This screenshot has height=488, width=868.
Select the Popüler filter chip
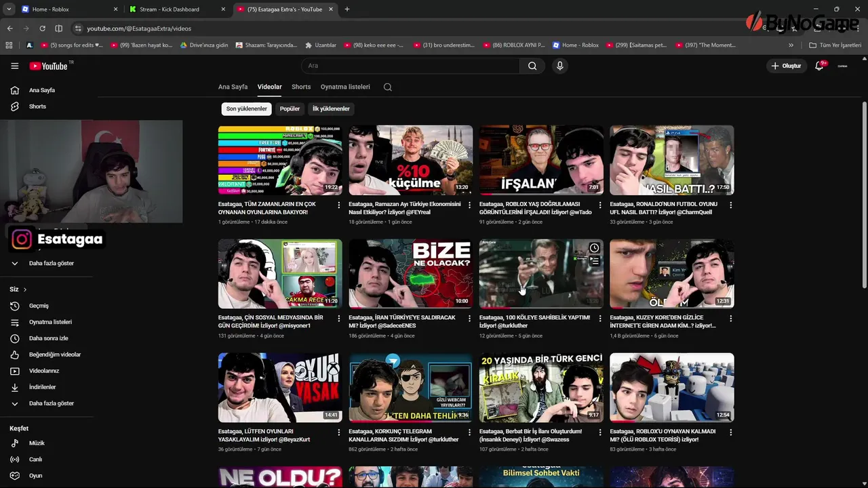290,108
